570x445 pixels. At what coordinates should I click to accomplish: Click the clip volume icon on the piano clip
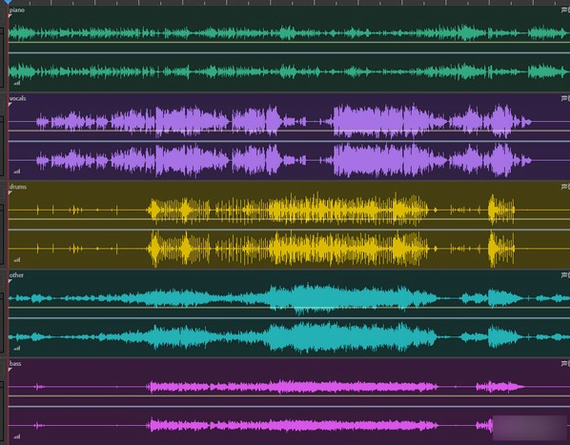click(x=17, y=83)
